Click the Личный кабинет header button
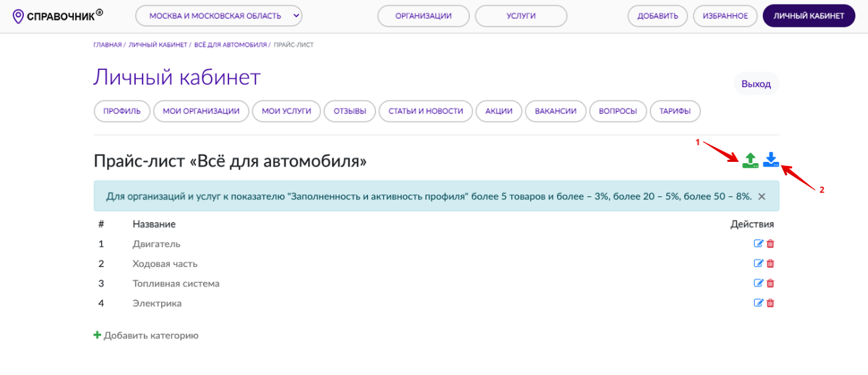This screenshot has height=375, width=868. point(809,16)
